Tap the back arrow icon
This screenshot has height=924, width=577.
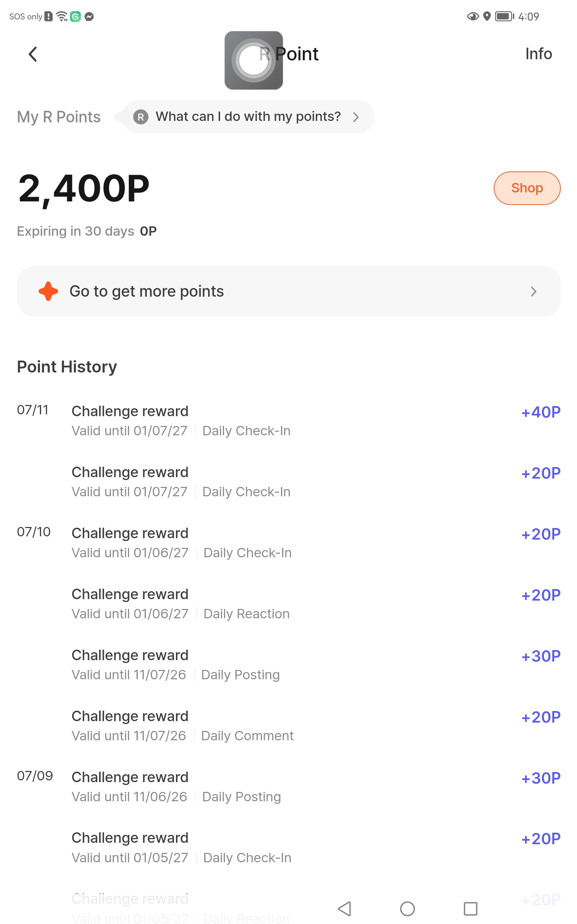(33, 54)
